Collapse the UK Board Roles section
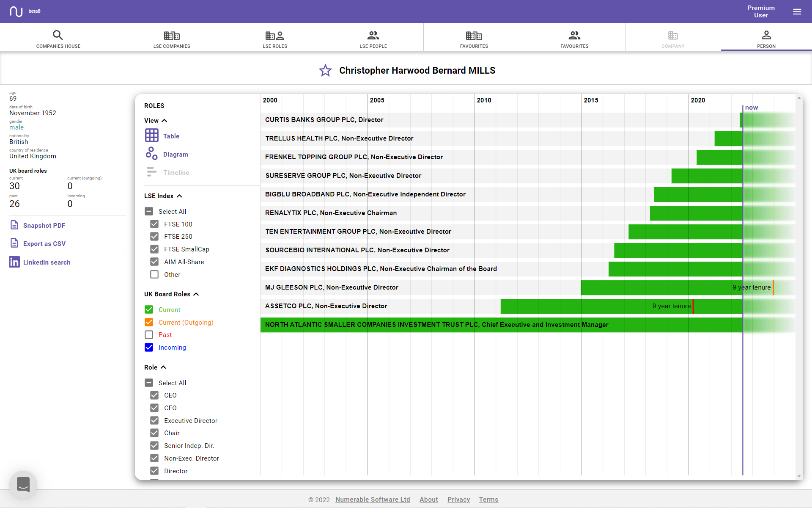 tap(196, 294)
